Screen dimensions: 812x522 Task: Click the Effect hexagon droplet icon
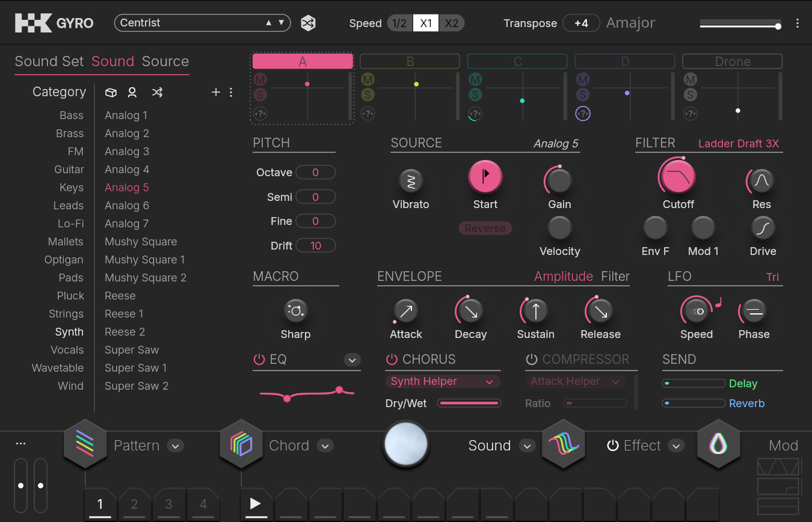(719, 446)
